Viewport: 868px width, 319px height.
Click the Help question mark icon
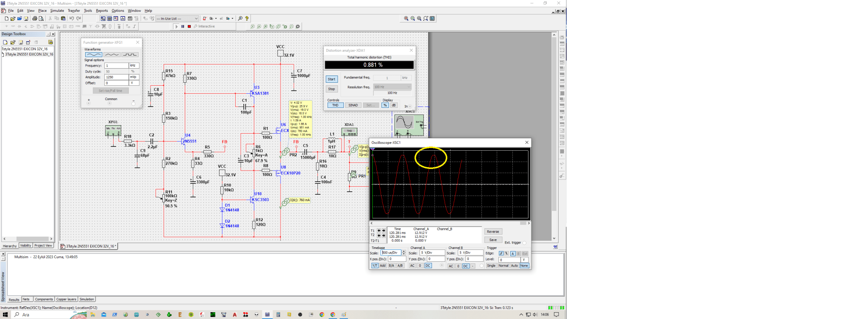(x=247, y=19)
